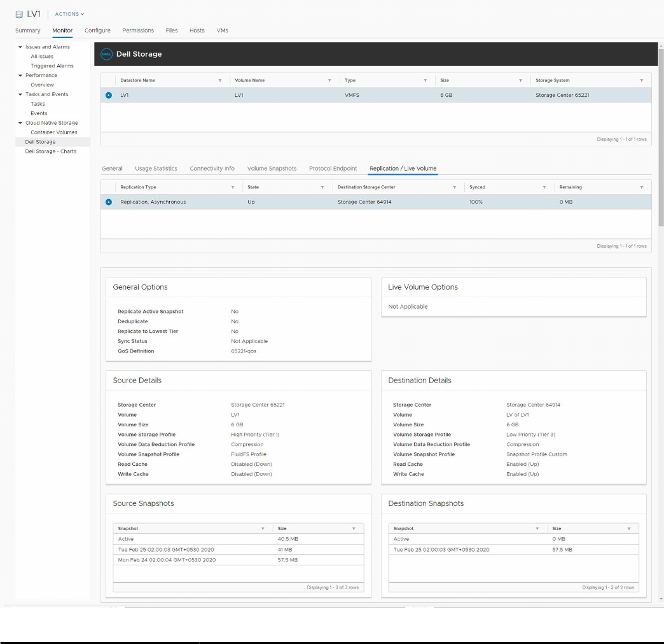Select the Mon Feb 24 source snapshot row
This screenshot has width=664, height=644.
click(167, 560)
